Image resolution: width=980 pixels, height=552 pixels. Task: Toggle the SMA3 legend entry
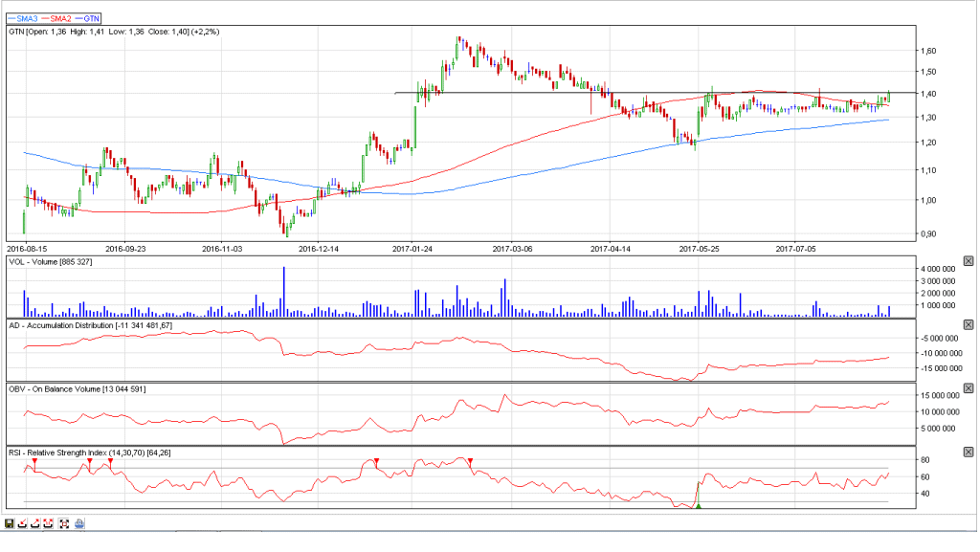pyautogui.click(x=23, y=18)
